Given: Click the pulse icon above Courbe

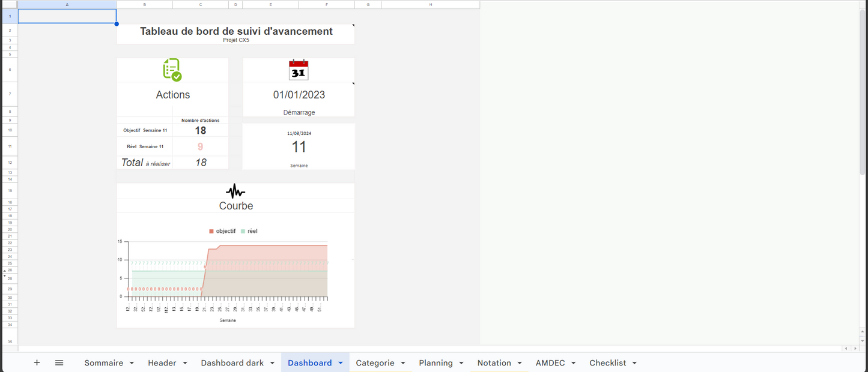Looking at the screenshot, I should click(x=235, y=191).
